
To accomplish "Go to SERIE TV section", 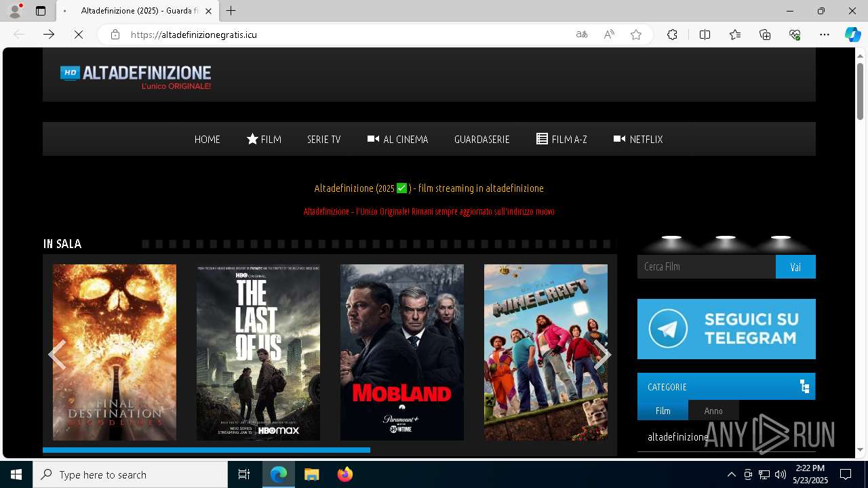I will coord(323,139).
